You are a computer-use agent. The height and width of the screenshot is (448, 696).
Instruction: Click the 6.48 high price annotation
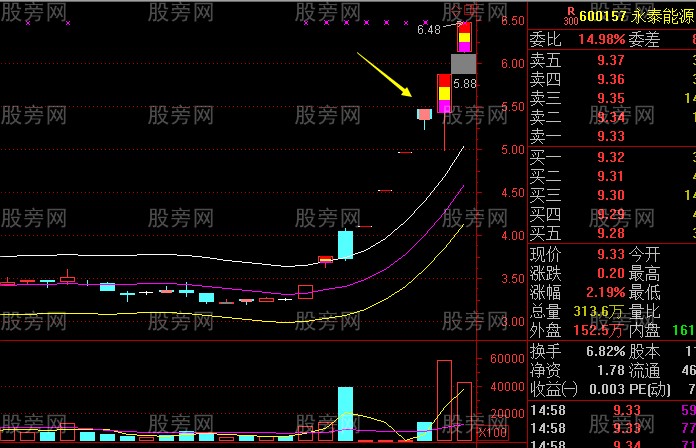click(429, 30)
